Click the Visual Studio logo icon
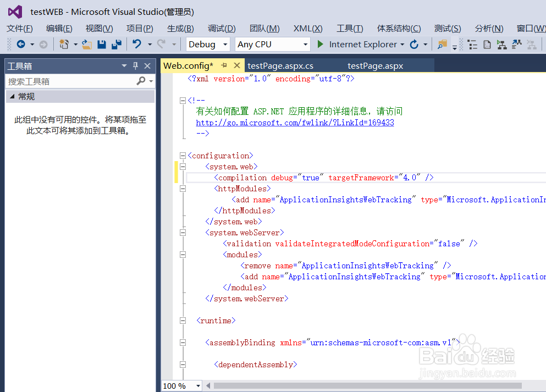546x392 pixels. point(15,12)
